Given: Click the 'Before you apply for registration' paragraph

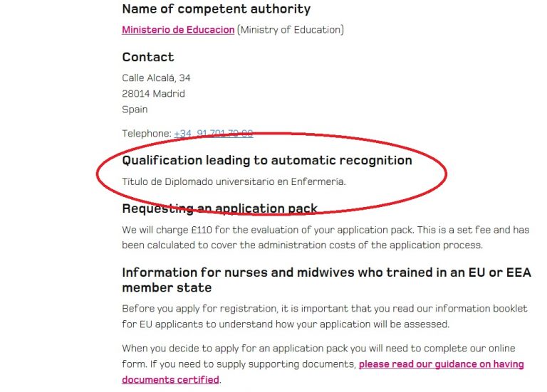Looking at the screenshot, I should 325,317.
